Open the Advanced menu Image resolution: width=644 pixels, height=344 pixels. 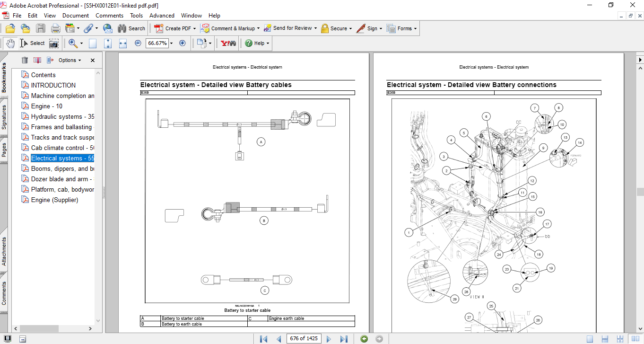click(x=162, y=16)
